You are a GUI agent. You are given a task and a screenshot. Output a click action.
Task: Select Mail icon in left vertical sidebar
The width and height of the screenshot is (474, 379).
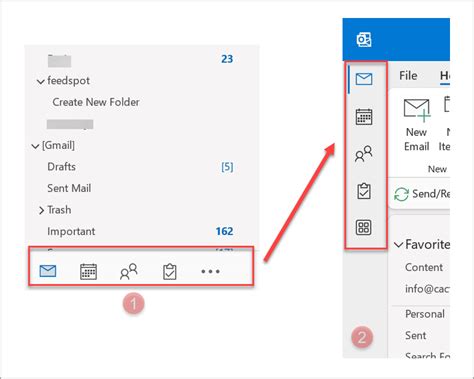[364, 79]
